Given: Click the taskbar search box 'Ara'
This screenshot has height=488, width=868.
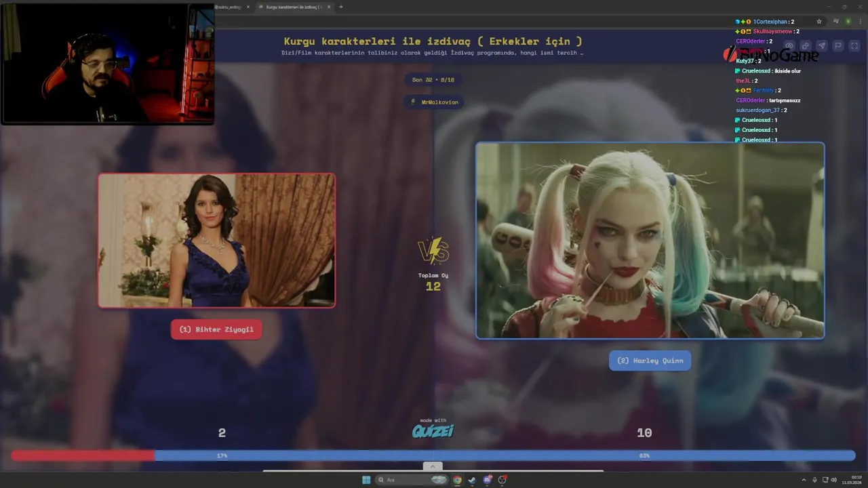Looking at the screenshot, I should [412, 480].
